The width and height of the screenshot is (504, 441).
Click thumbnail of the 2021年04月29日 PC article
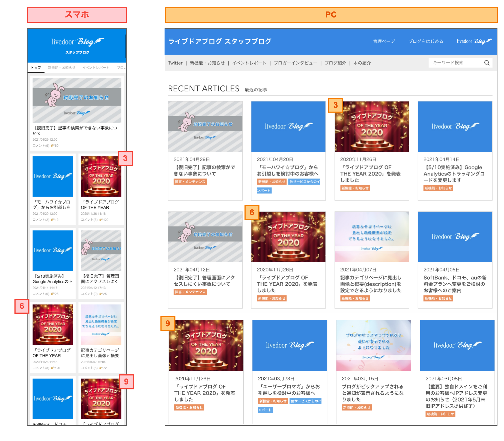click(x=205, y=126)
